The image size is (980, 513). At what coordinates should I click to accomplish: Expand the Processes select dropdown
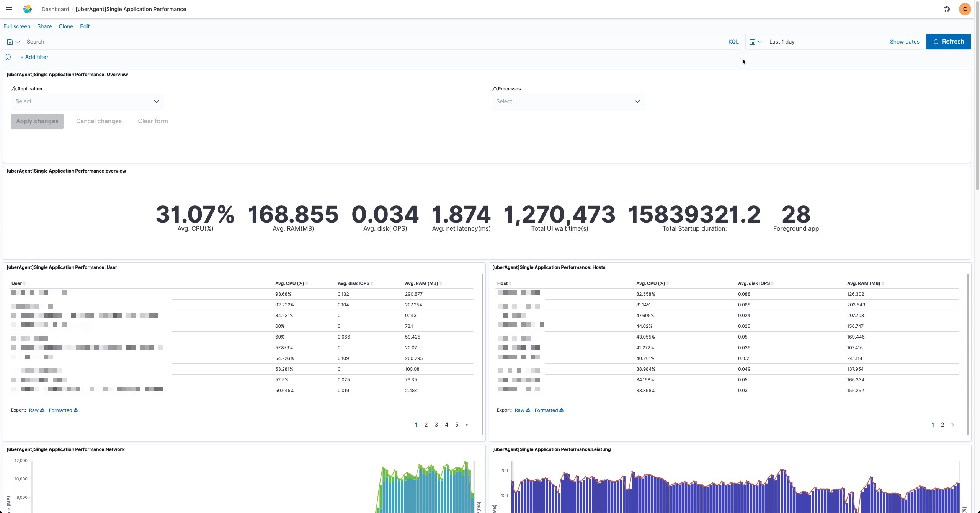(568, 101)
